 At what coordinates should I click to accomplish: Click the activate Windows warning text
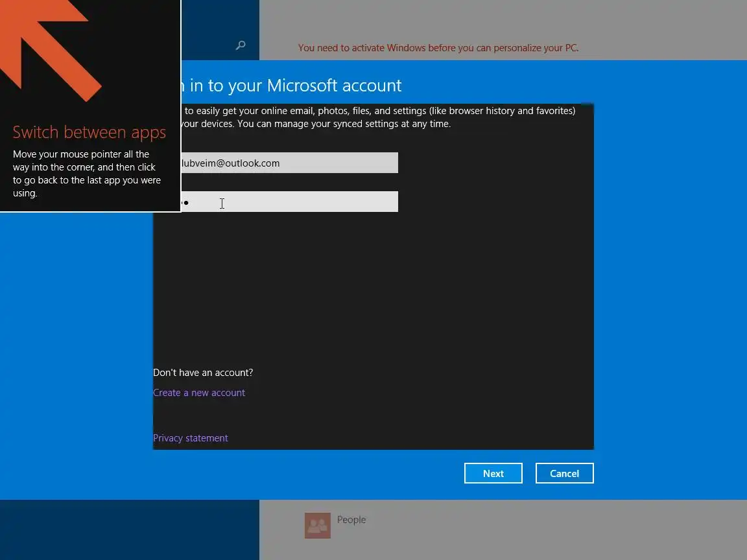click(438, 47)
